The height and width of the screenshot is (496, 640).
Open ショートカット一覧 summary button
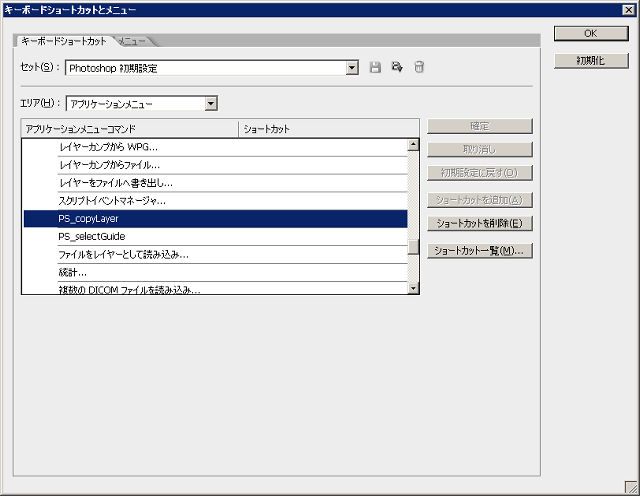(x=479, y=250)
